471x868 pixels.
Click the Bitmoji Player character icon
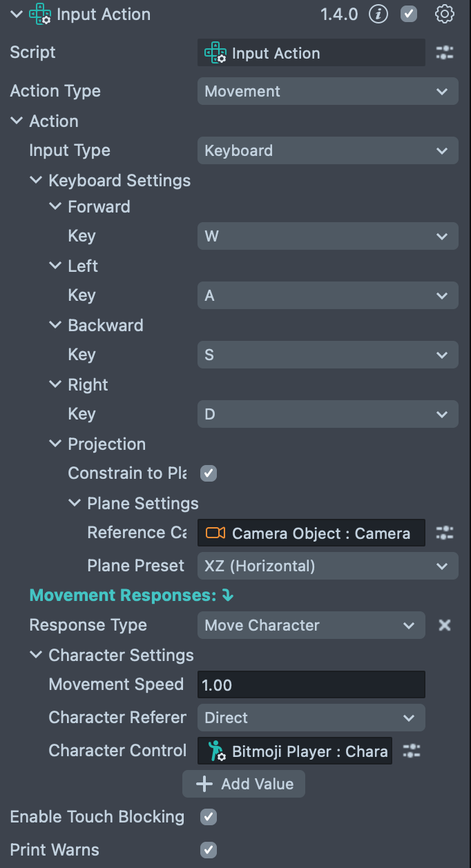[x=215, y=751]
